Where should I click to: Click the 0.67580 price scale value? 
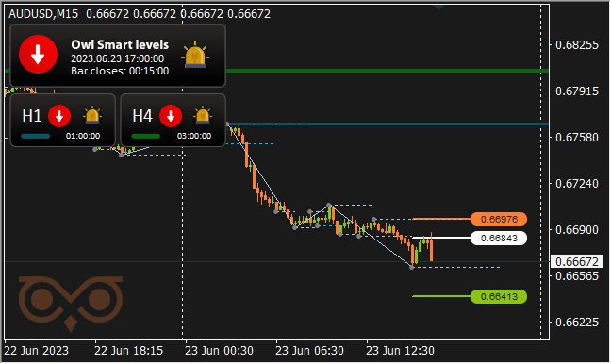click(x=577, y=138)
